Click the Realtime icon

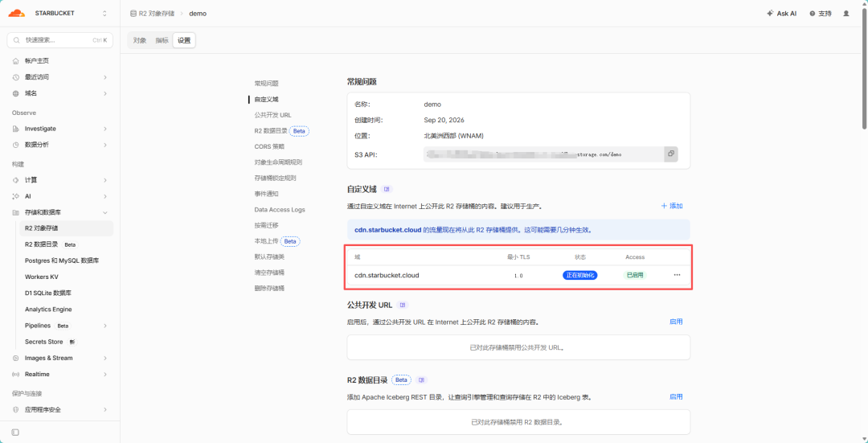click(15, 375)
